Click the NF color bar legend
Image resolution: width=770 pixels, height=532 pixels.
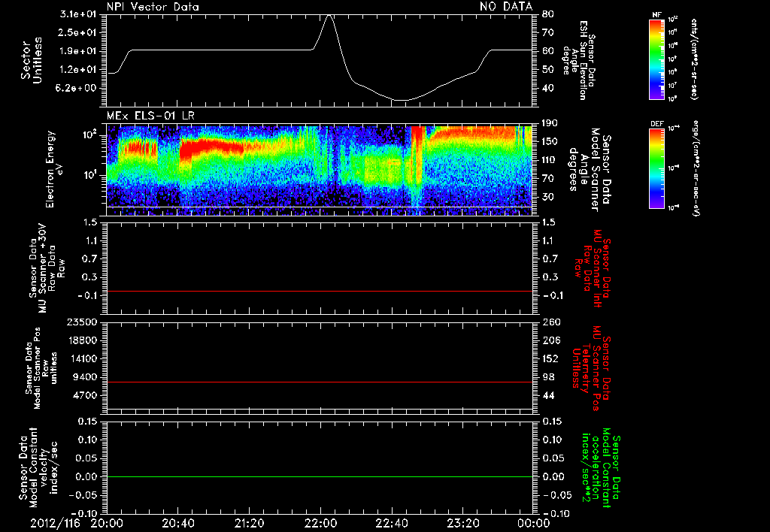tap(656, 59)
